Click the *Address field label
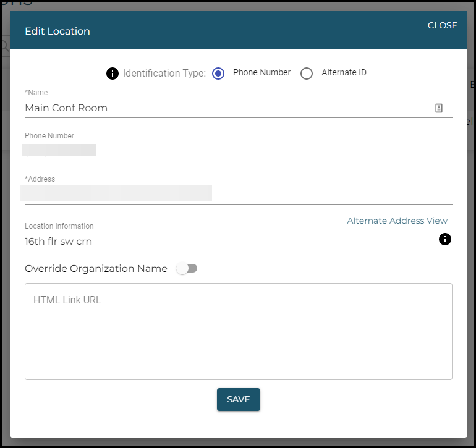Image resolution: width=476 pixels, height=448 pixels. click(40, 179)
